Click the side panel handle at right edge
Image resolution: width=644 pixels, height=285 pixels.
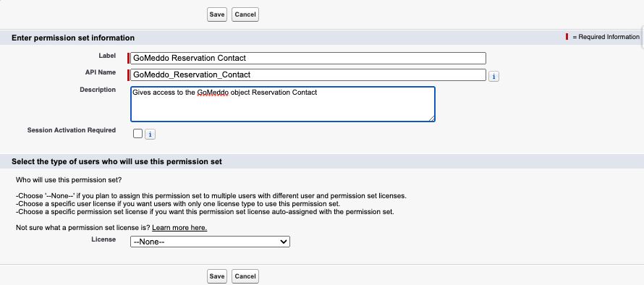tap(642, 37)
